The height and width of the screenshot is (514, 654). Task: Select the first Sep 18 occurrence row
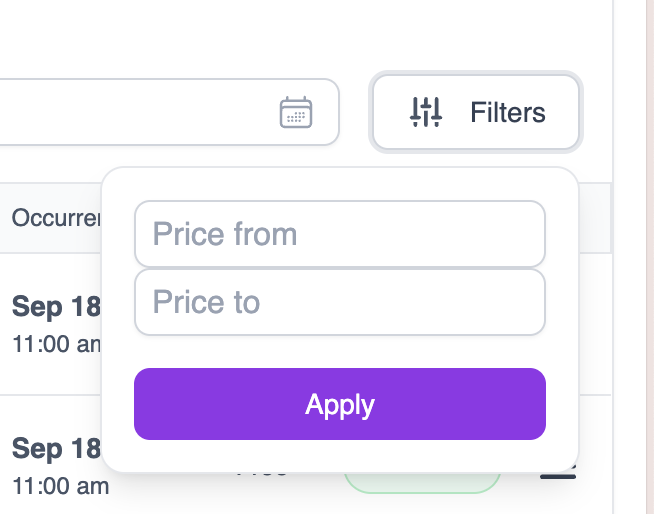pos(56,306)
